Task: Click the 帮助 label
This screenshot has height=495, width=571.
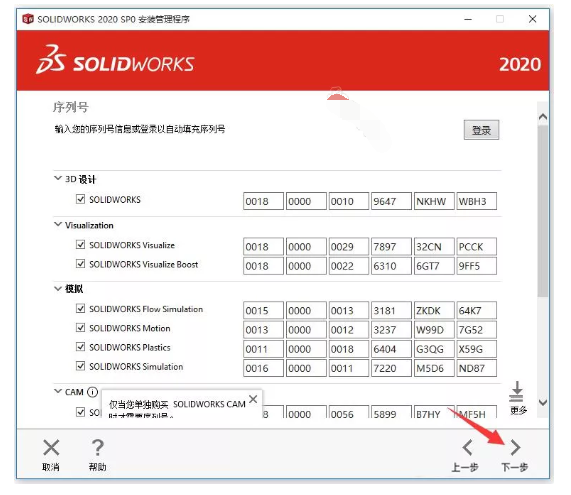Action: coord(98,467)
